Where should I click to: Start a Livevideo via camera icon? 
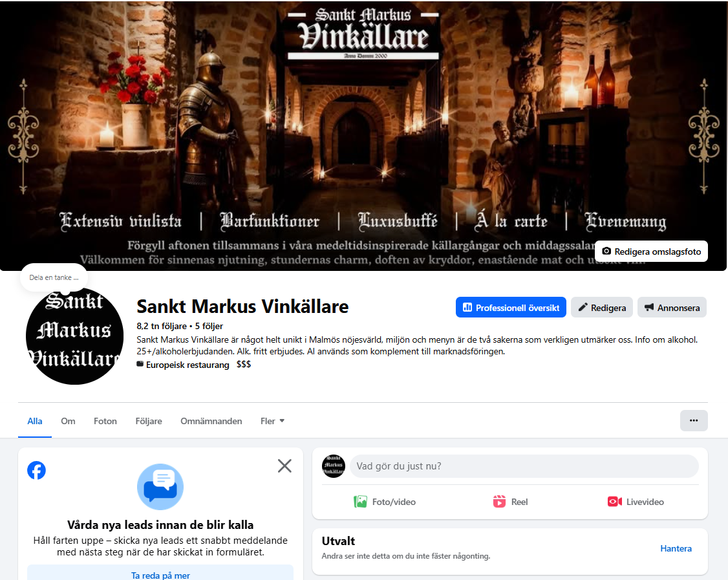[x=615, y=502]
